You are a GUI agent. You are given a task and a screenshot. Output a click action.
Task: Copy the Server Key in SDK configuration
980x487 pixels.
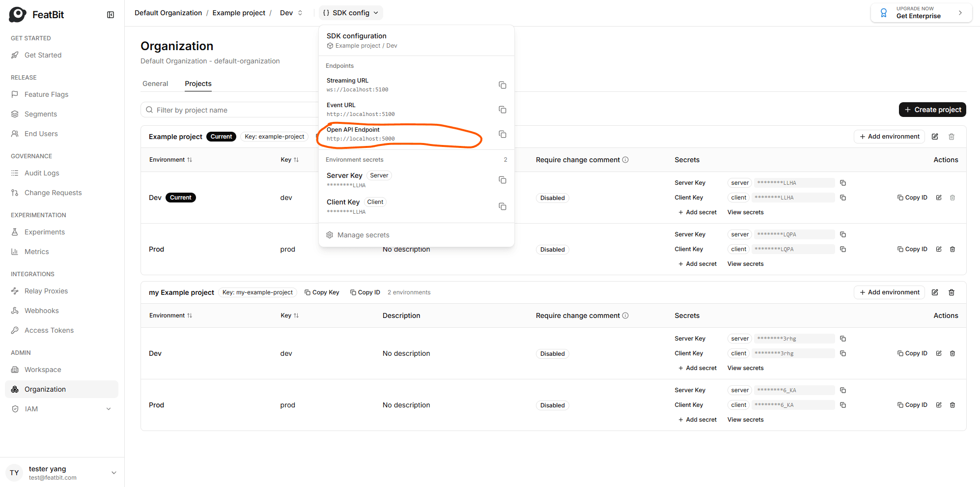point(502,180)
